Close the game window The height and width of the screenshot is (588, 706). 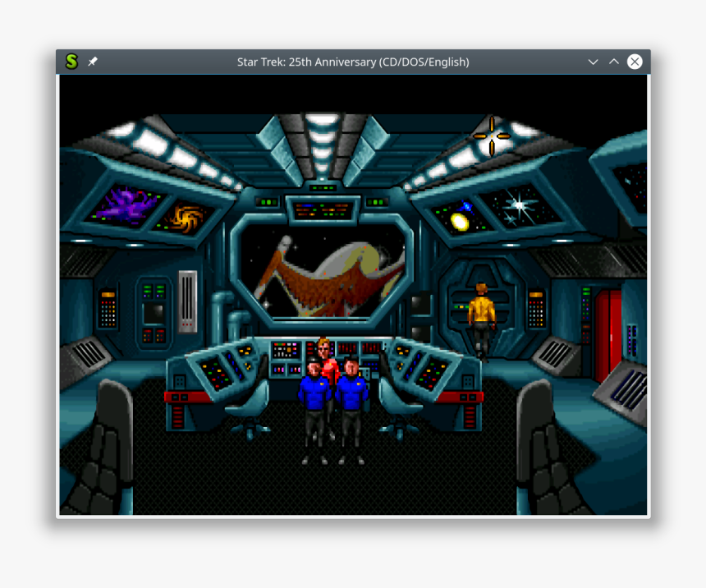pos(634,61)
